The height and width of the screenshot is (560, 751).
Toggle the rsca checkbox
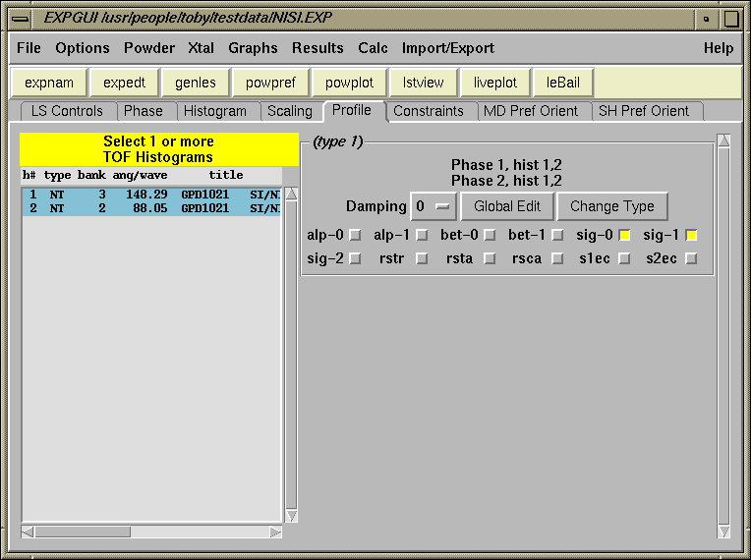tap(557, 258)
